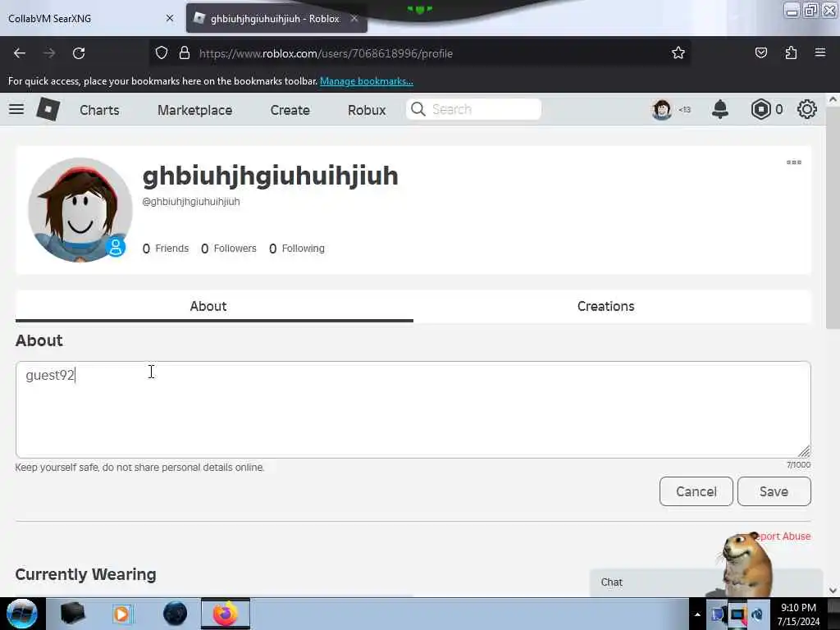View site security padlock info
This screenshot has width=840, height=630.
(x=185, y=53)
